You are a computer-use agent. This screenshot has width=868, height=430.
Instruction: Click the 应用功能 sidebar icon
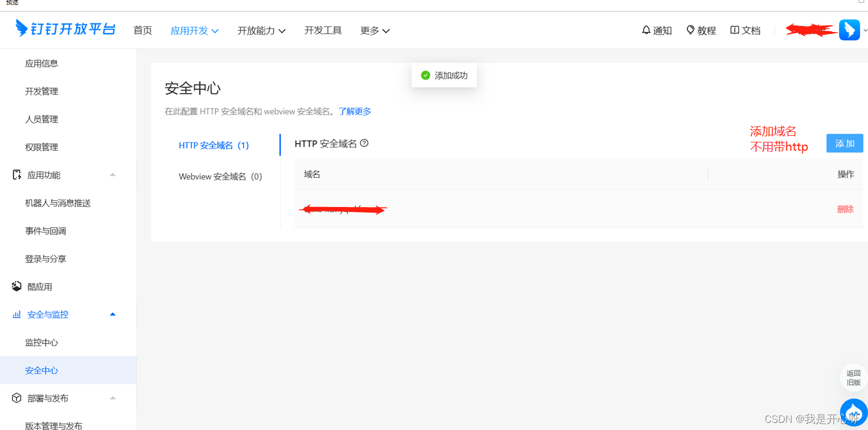click(17, 175)
